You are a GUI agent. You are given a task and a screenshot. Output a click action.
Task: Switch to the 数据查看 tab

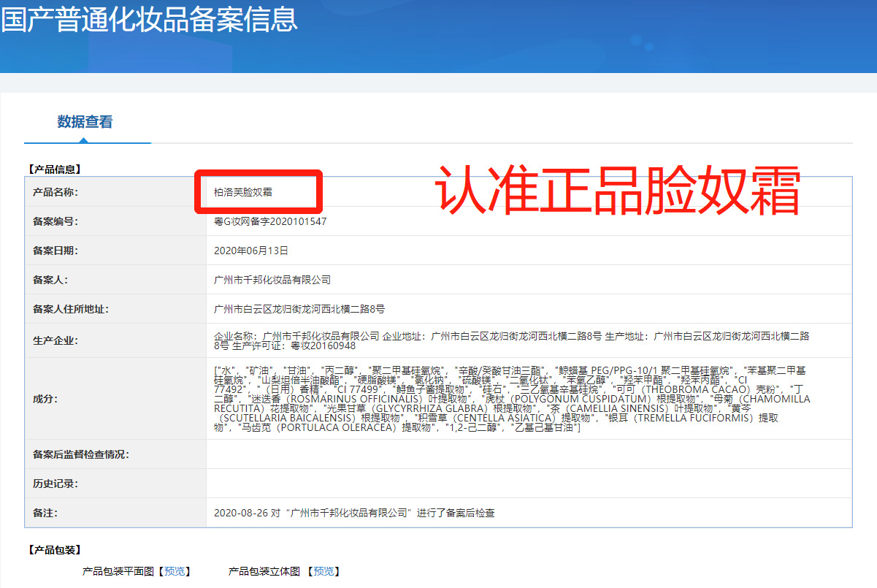click(85, 122)
